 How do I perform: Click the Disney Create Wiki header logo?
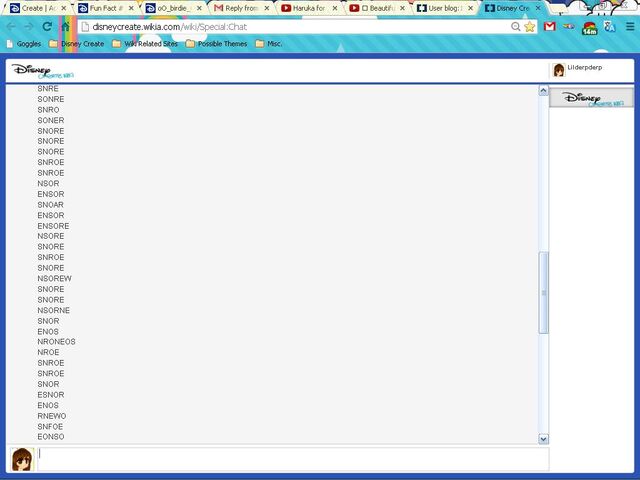[42, 71]
